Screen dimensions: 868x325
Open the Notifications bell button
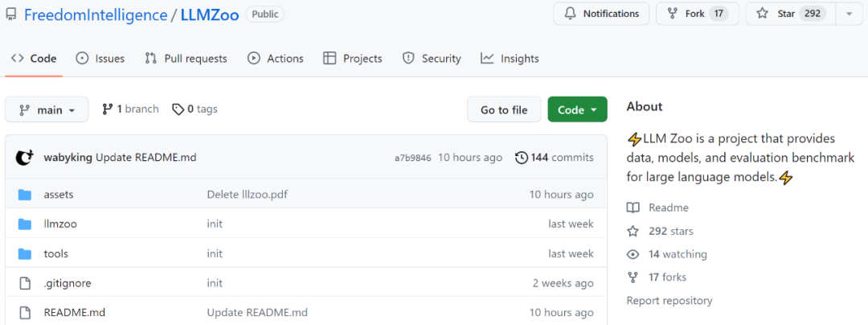pyautogui.click(x=600, y=14)
